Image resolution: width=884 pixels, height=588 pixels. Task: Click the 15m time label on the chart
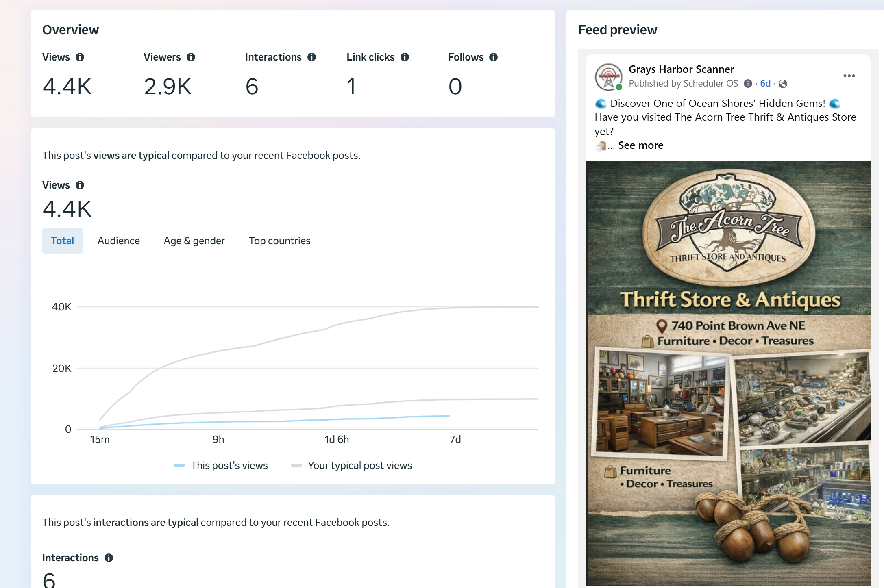[100, 440]
